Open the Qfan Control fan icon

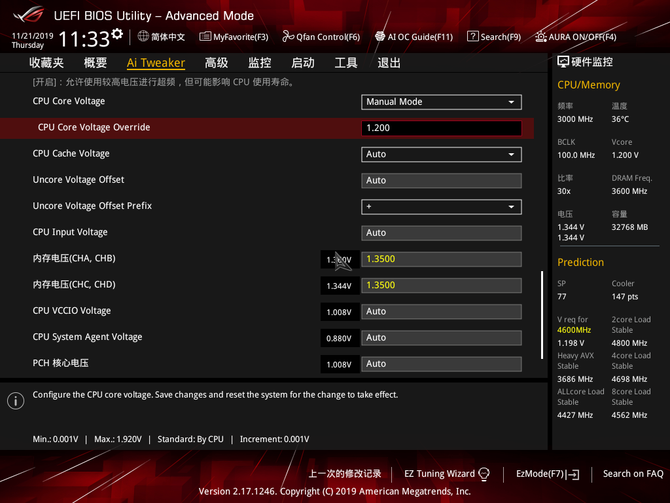click(x=288, y=37)
